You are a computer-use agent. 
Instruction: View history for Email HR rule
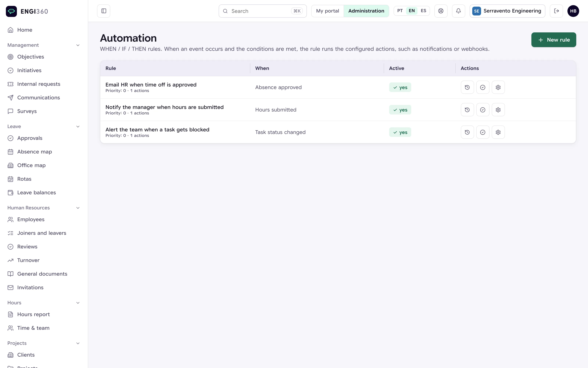point(467,87)
